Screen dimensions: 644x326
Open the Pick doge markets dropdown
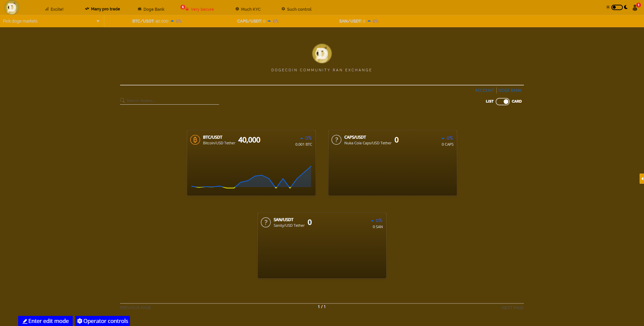pos(51,21)
